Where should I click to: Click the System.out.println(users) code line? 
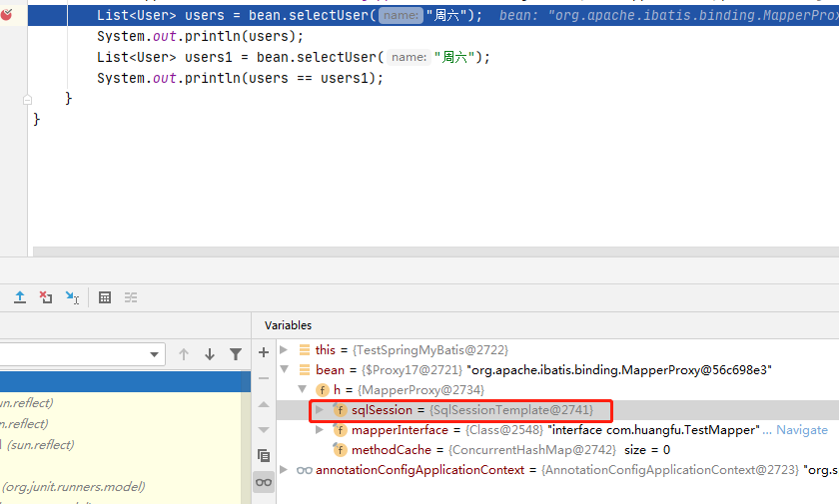click(200, 36)
